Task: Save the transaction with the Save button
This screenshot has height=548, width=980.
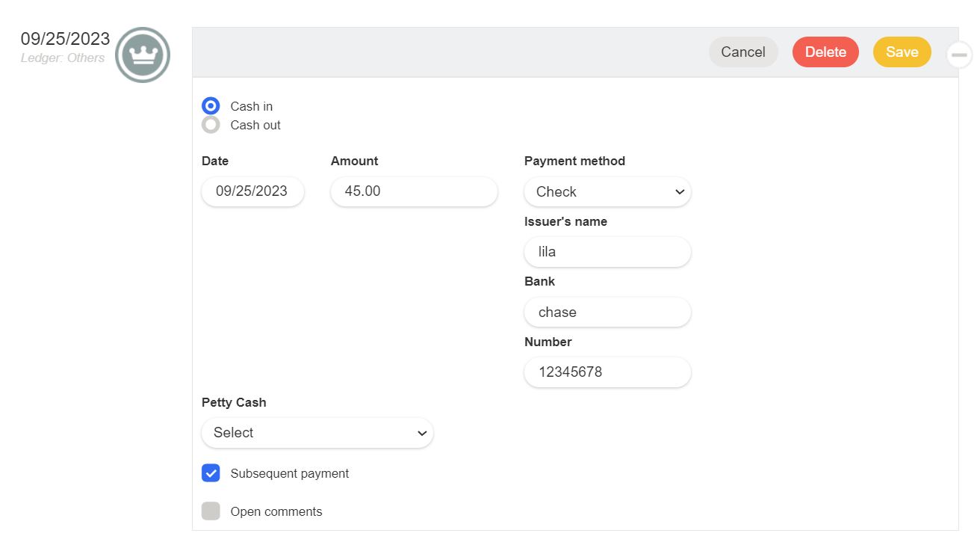Action: 902,52
